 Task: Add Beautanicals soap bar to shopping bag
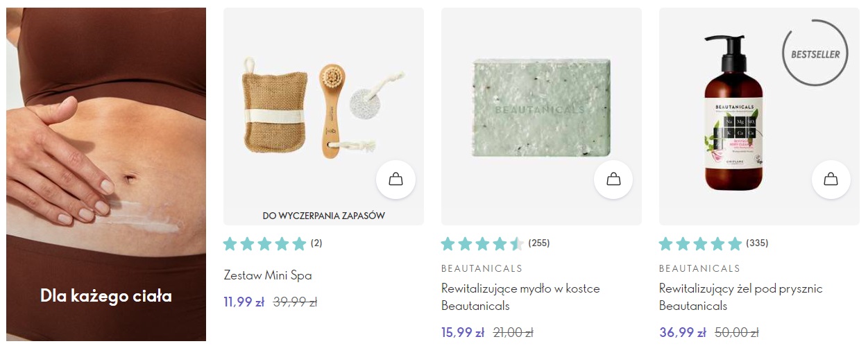(x=613, y=180)
